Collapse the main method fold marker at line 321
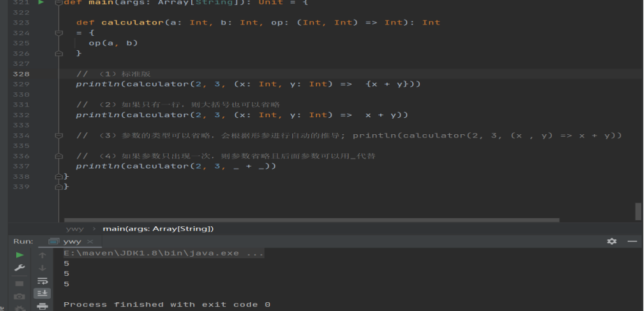 click(59, 3)
